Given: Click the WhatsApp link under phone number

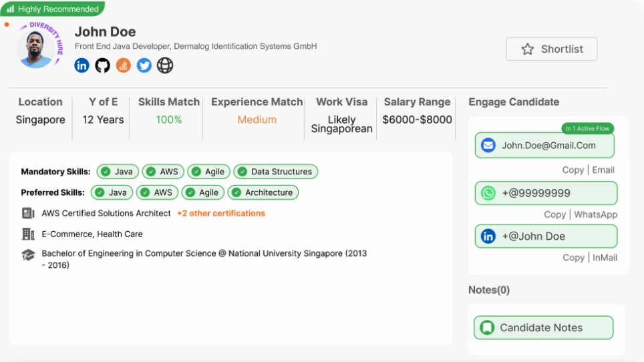Looking at the screenshot, I should click(x=595, y=214).
